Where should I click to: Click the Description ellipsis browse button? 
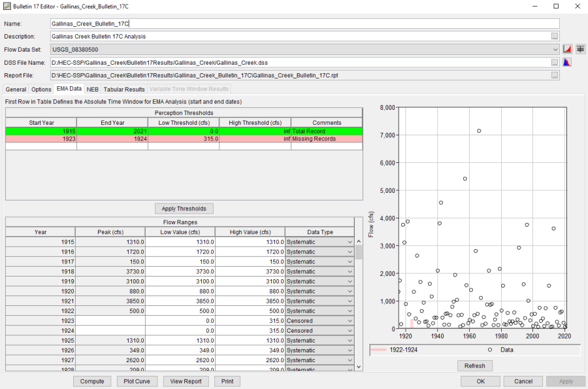tap(555, 37)
